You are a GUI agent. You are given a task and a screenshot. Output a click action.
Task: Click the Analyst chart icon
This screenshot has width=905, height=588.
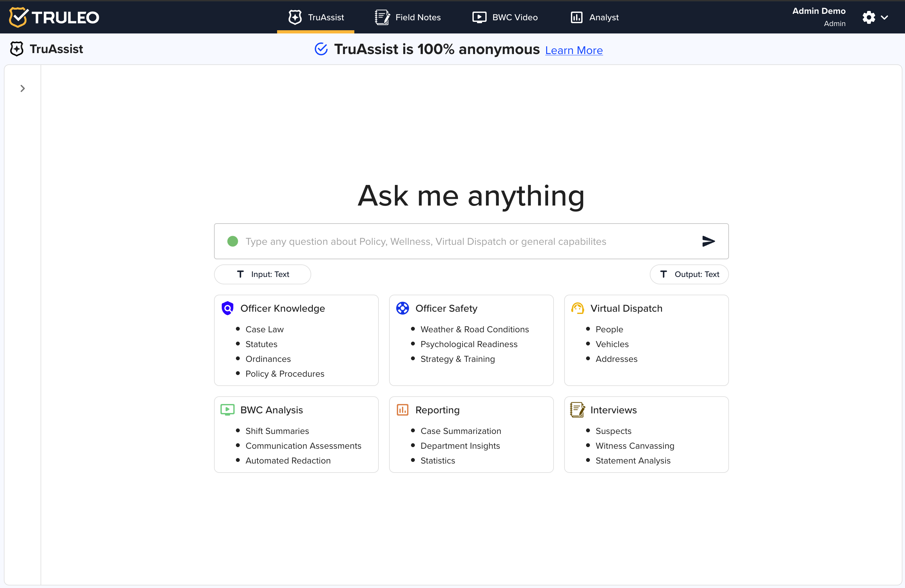pyautogui.click(x=576, y=17)
